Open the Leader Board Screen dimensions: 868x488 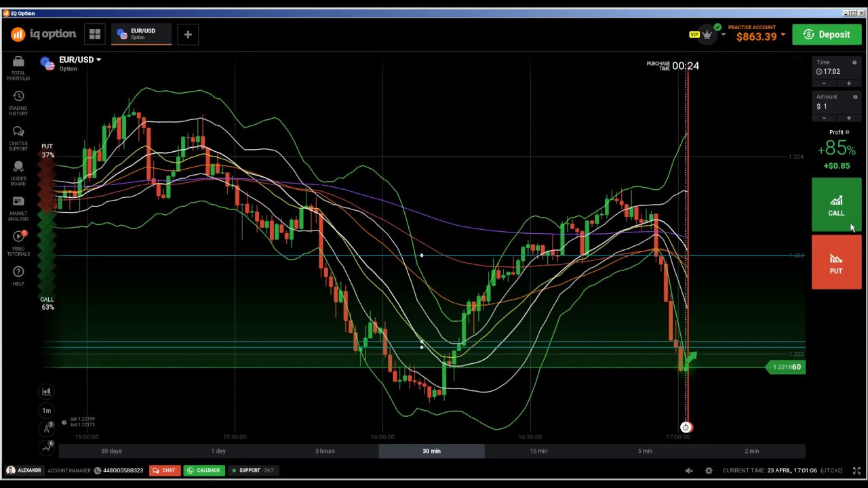pyautogui.click(x=18, y=174)
